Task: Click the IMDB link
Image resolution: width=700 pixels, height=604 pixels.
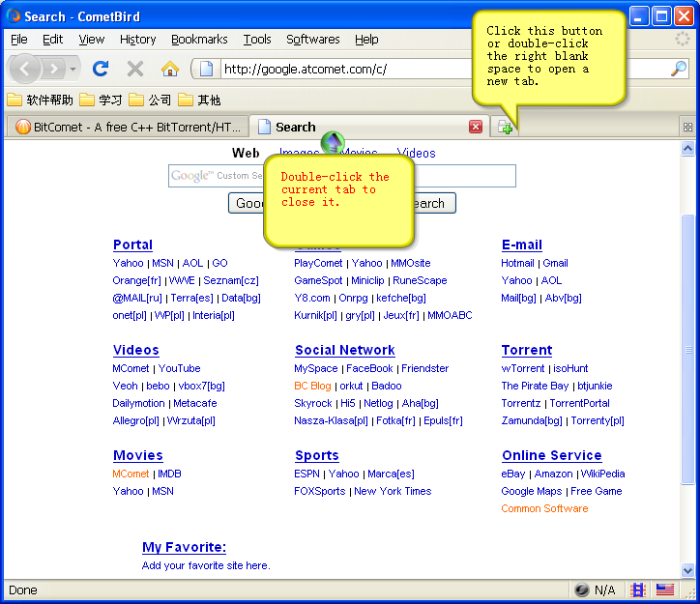Action: [x=169, y=474]
